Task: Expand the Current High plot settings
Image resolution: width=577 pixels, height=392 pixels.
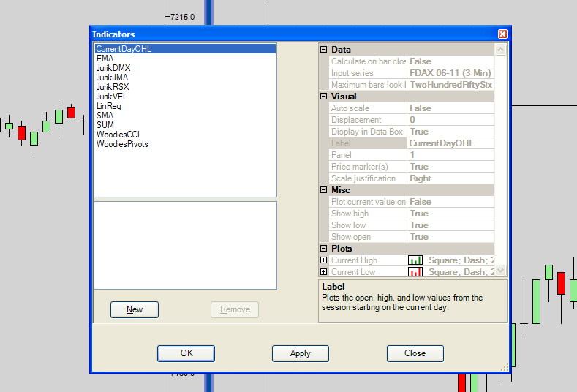Action: point(323,260)
